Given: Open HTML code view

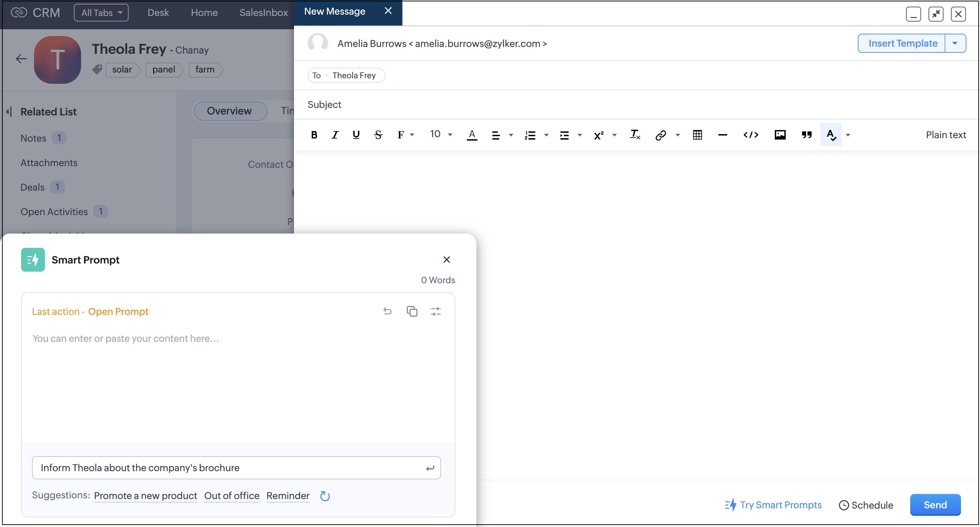Looking at the screenshot, I should pyautogui.click(x=751, y=135).
